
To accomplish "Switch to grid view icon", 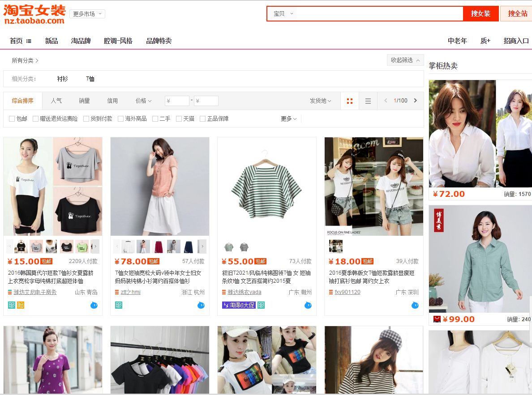I will tap(349, 101).
